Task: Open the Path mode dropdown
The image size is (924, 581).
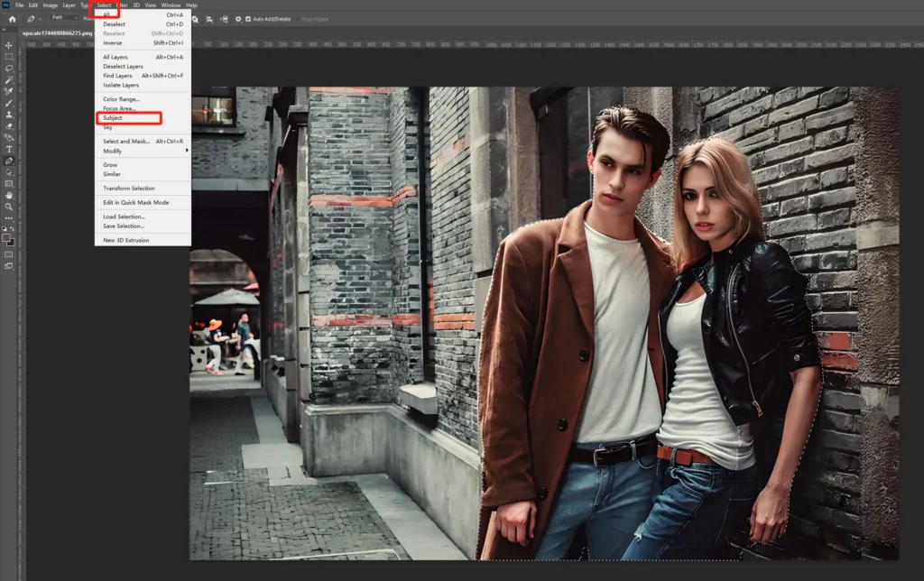Action: coord(64,18)
